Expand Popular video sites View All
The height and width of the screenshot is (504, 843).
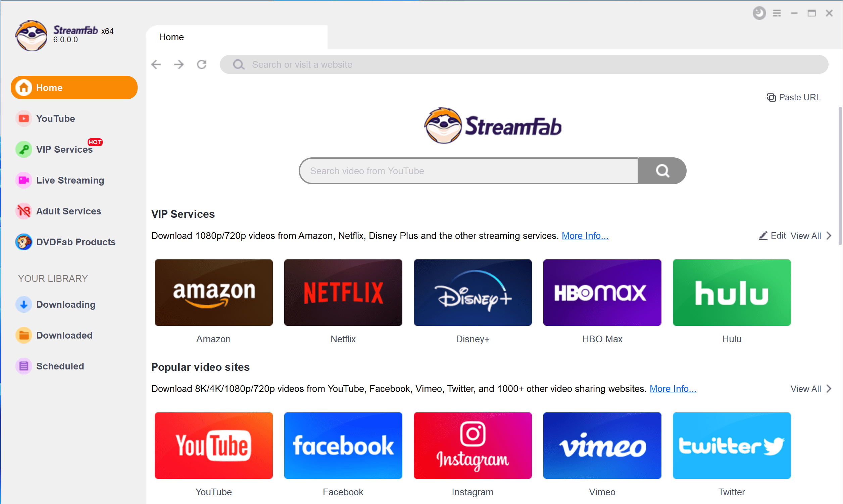(810, 388)
